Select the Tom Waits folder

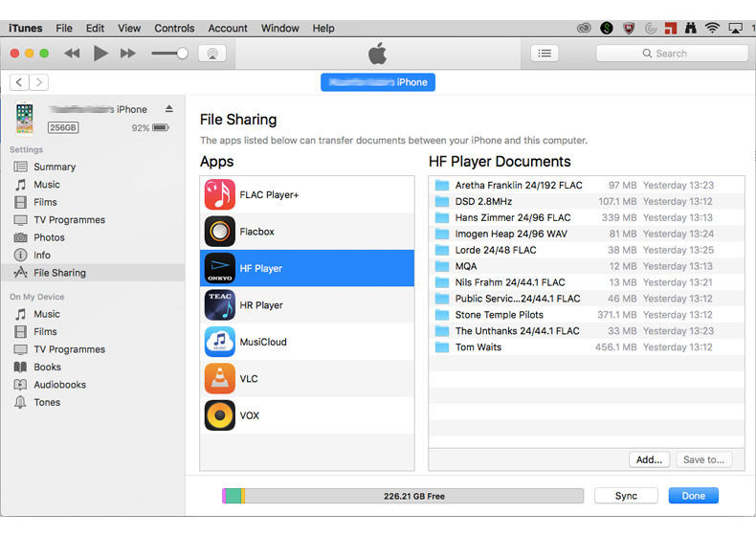[587, 346]
